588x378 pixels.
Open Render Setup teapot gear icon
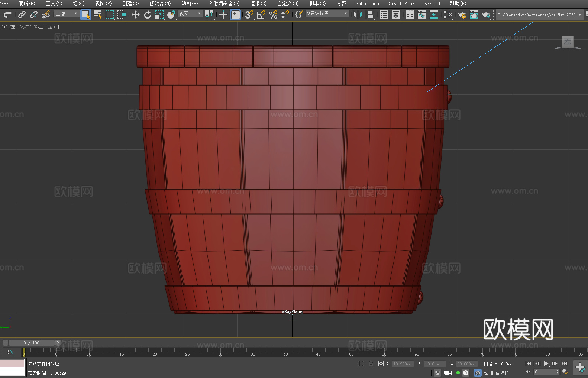(462, 14)
